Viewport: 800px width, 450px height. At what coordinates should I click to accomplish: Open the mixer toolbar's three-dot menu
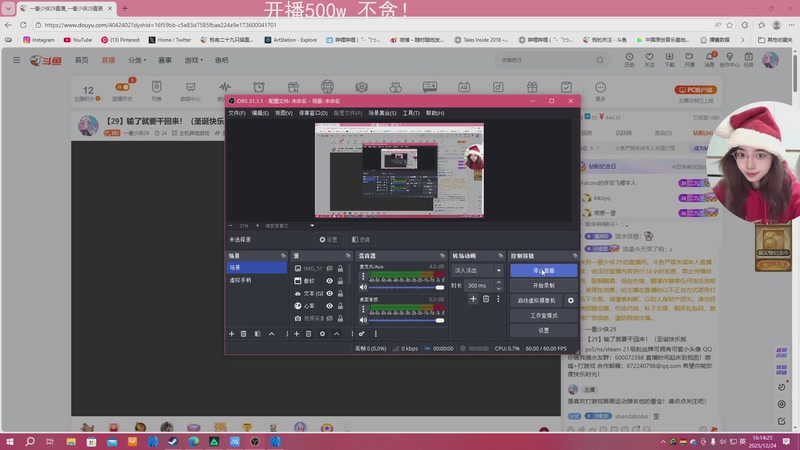[376, 334]
